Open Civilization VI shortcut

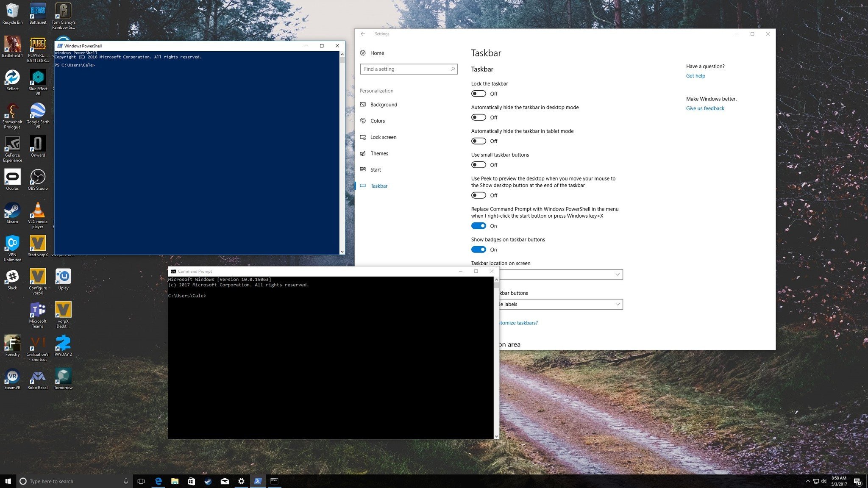(38, 344)
